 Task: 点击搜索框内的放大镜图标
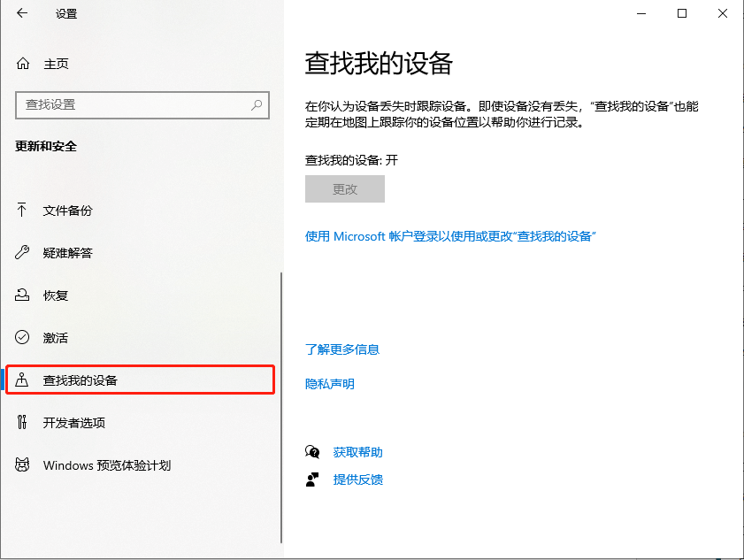click(x=257, y=105)
